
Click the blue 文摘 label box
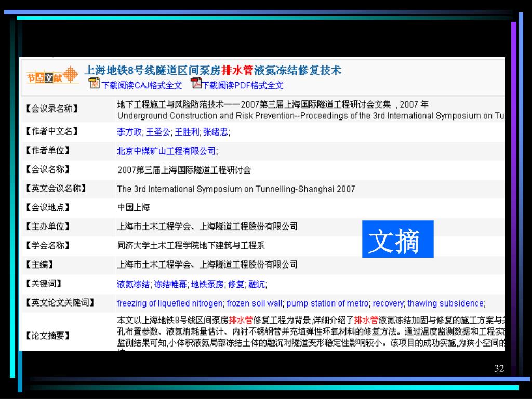[x=397, y=239]
